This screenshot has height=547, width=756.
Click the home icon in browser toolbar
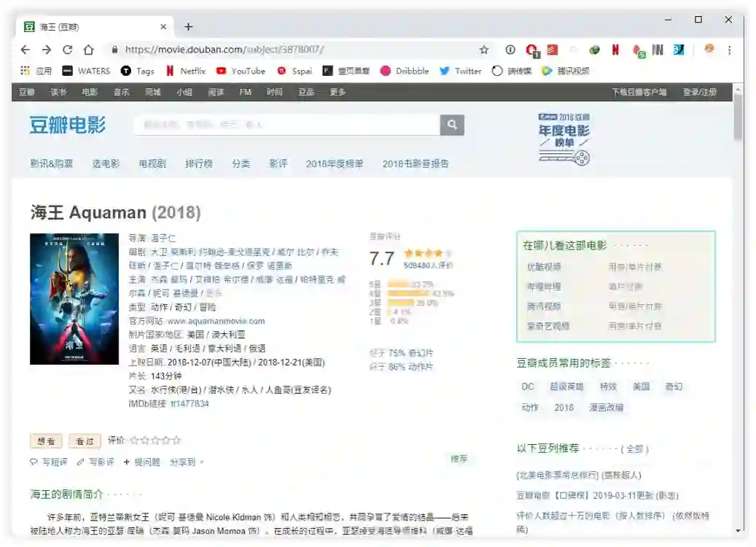click(x=88, y=50)
